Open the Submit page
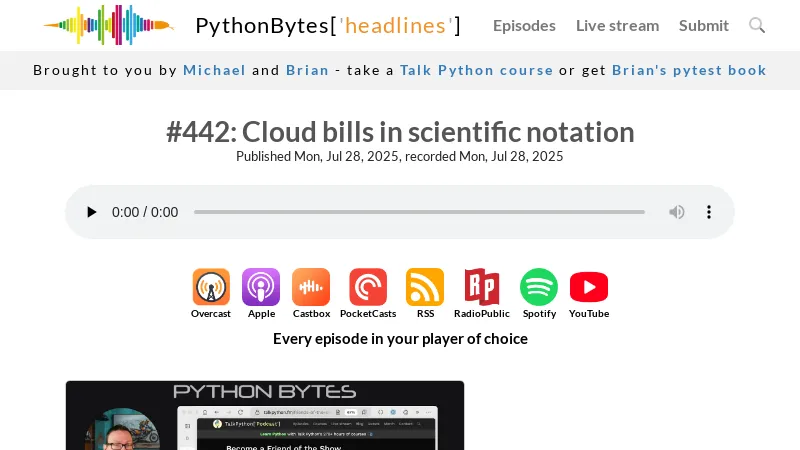This screenshot has height=450, width=800. point(704,25)
